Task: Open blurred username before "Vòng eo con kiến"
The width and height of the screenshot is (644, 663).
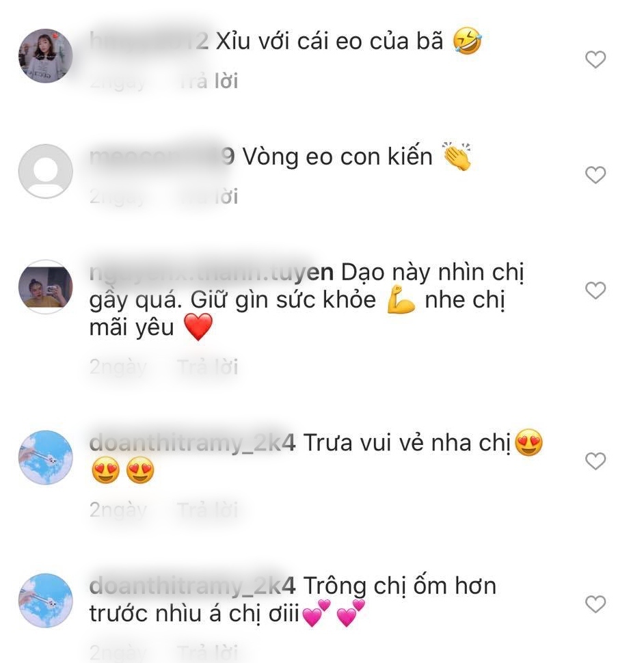Action: pyautogui.click(x=162, y=157)
